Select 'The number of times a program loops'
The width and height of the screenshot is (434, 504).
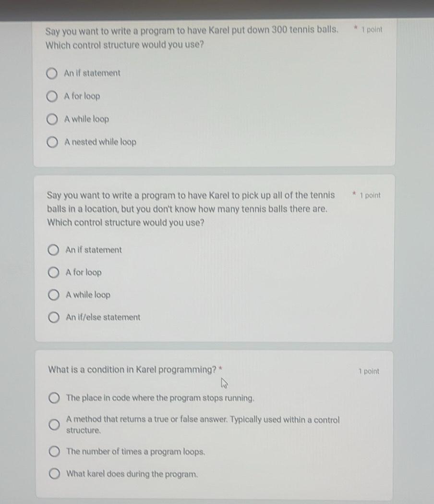pyautogui.click(x=54, y=451)
